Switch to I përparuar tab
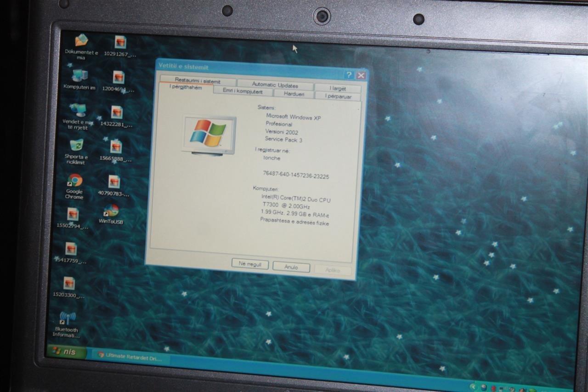 click(x=338, y=97)
